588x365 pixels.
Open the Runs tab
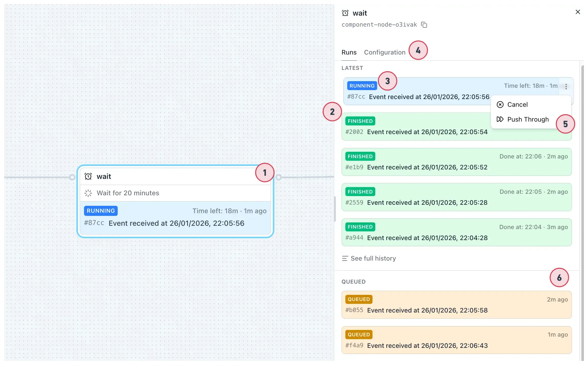click(349, 52)
